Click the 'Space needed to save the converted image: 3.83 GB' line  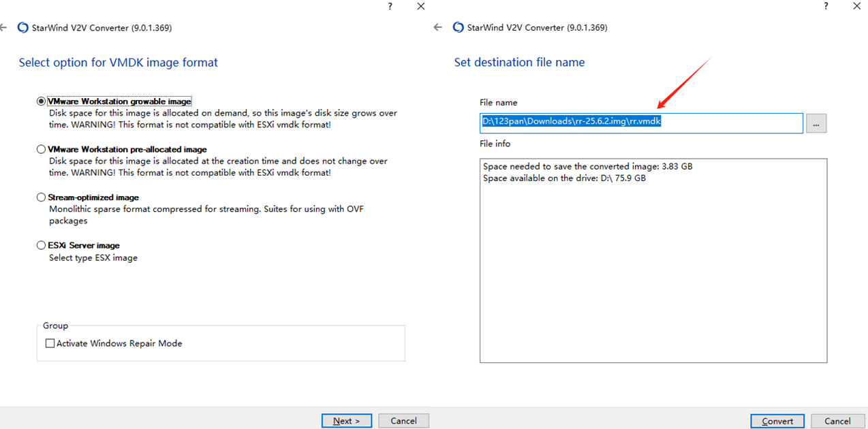pos(588,166)
